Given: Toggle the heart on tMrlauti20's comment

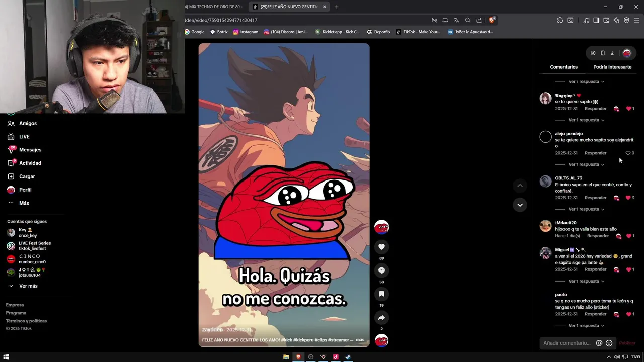Looking at the screenshot, I should pos(628,236).
